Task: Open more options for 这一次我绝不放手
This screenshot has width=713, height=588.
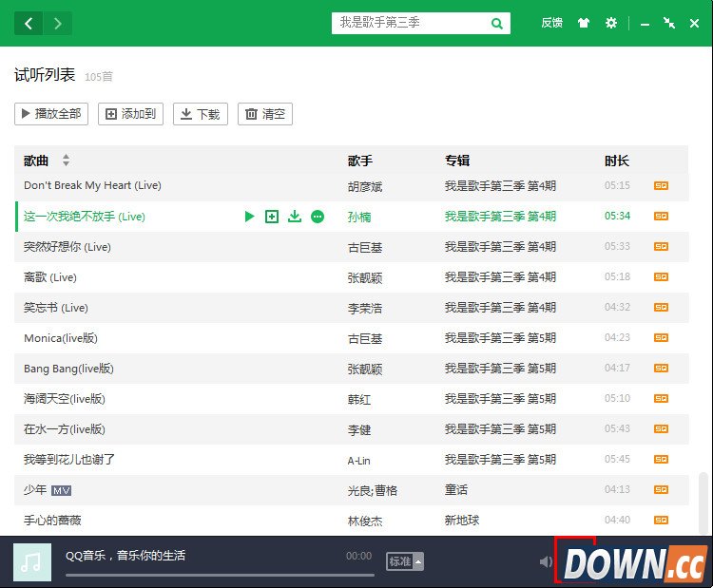Action: pos(318,217)
